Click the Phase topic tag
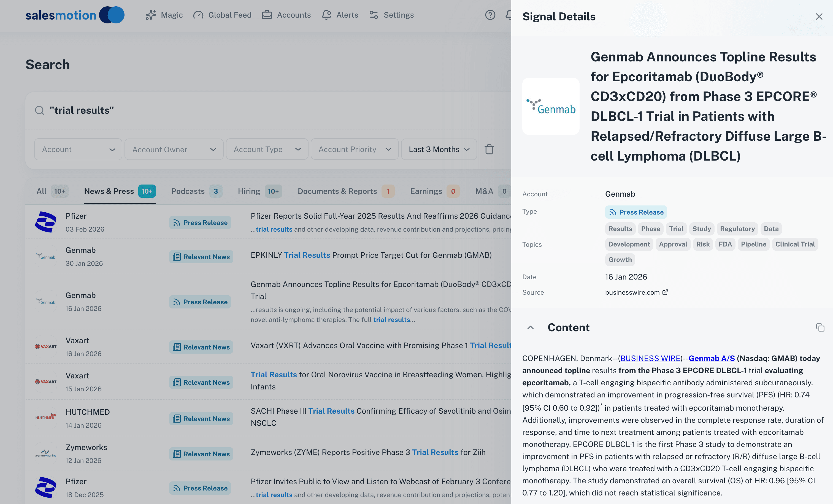 coord(650,229)
